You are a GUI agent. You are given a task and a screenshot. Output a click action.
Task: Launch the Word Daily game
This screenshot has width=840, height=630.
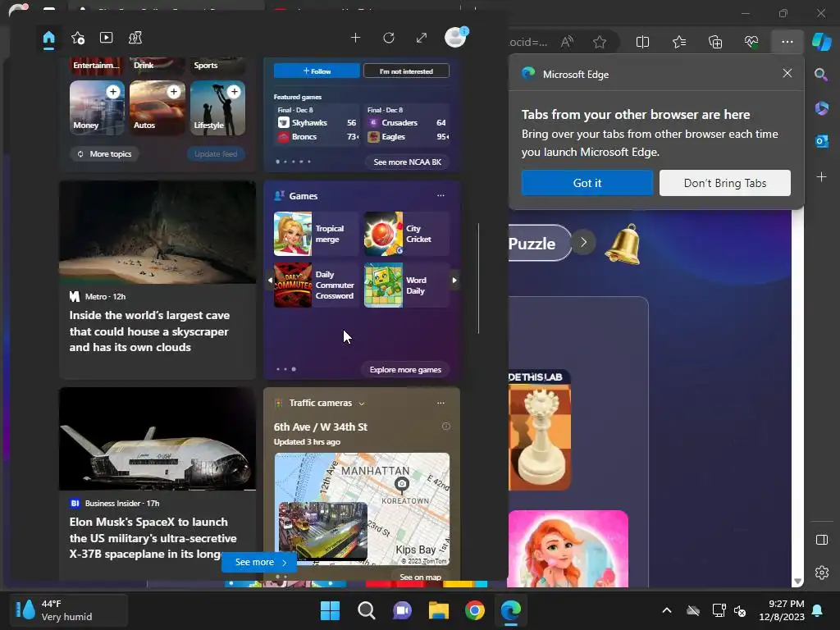coord(406,285)
